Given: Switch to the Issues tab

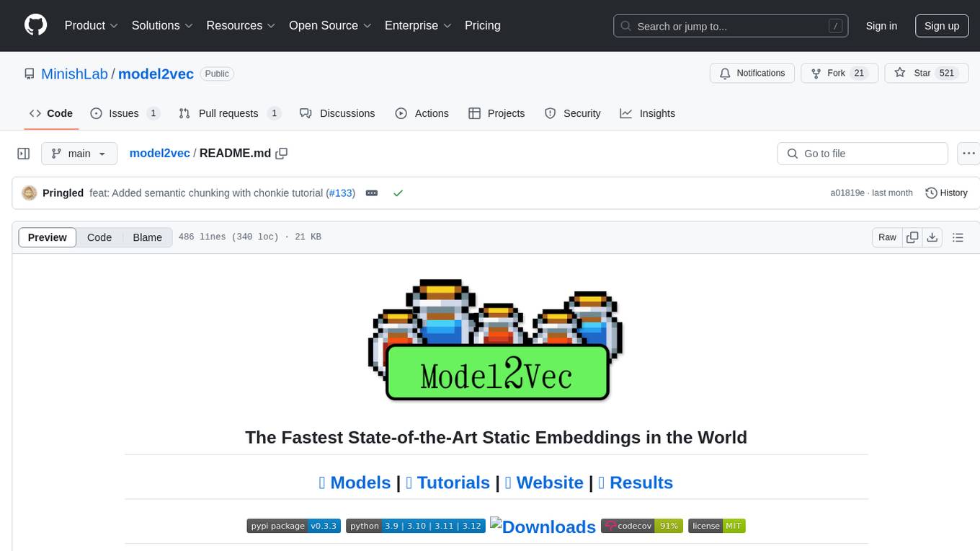Looking at the screenshot, I should [x=125, y=113].
